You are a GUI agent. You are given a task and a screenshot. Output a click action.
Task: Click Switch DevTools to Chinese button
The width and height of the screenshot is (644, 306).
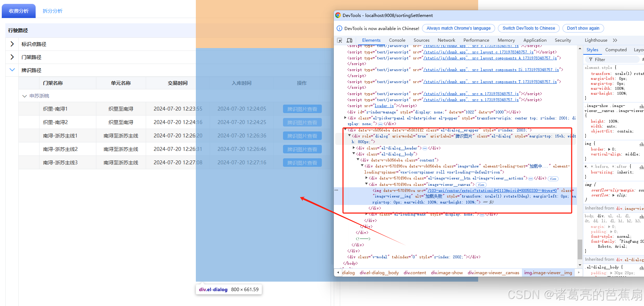(529, 28)
